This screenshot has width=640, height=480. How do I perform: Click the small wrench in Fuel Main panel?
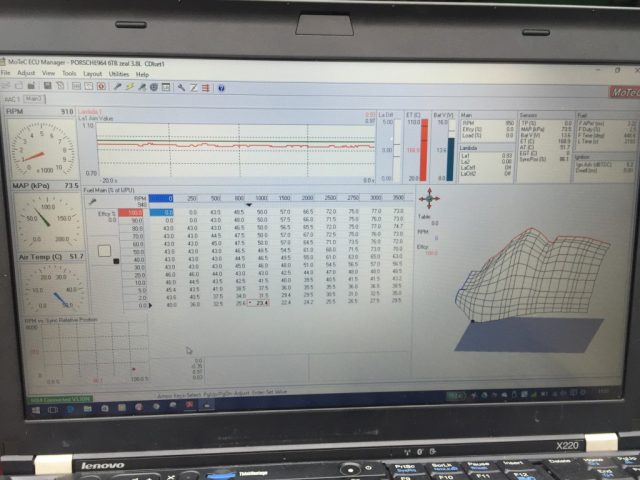tap(93, 202)
